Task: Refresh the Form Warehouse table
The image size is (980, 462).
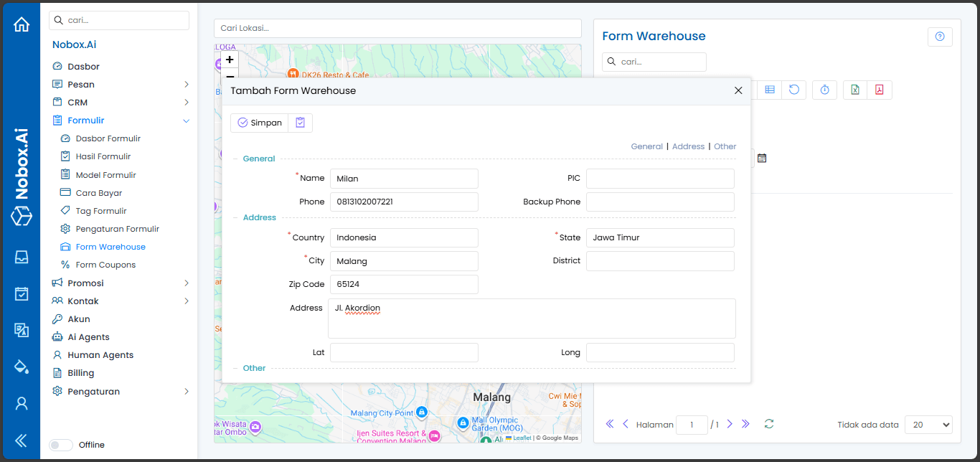Action: click(x=794, y=89)
